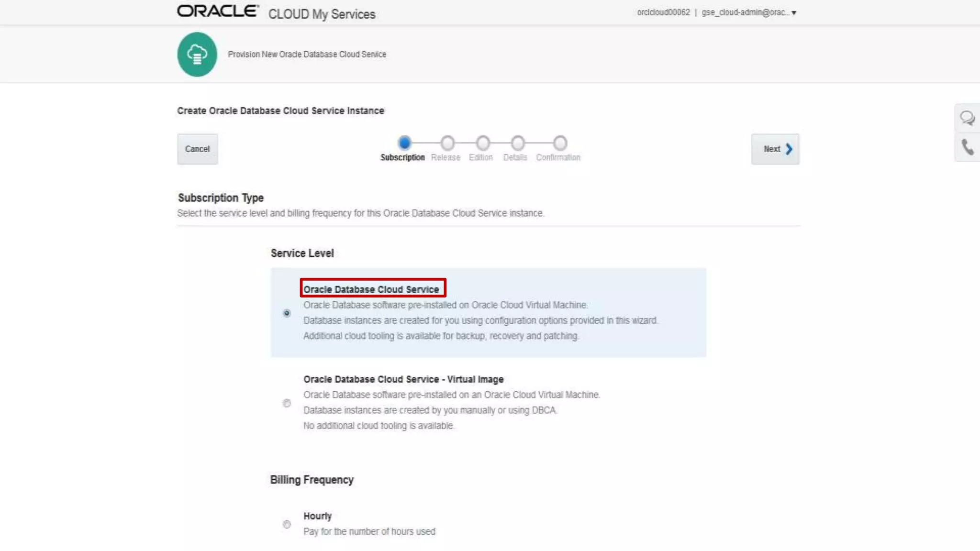The width and height of the screenshot is (980, 551).
Task: Click the Edition step marker
Action: pos(483,143)
